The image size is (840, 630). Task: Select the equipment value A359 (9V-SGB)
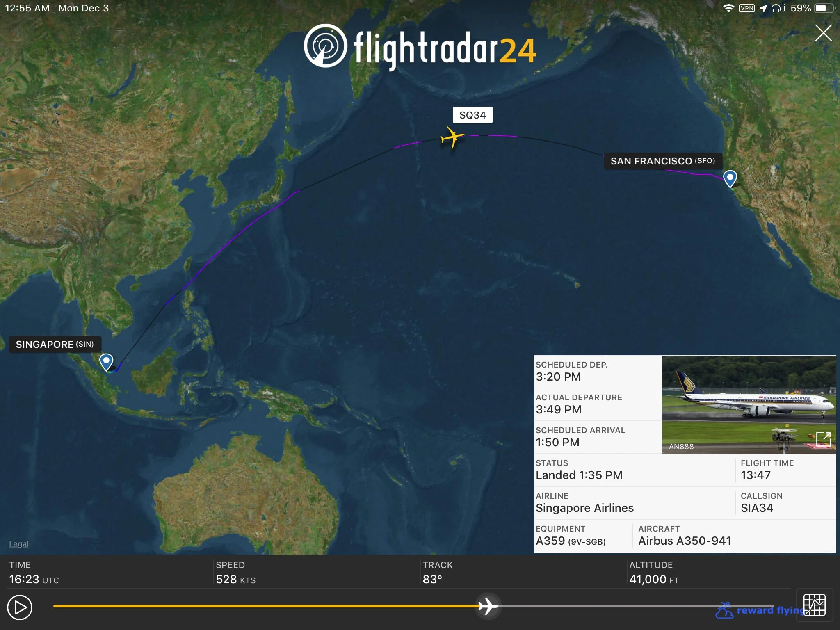pyautogui.click(x=571, y=541)
